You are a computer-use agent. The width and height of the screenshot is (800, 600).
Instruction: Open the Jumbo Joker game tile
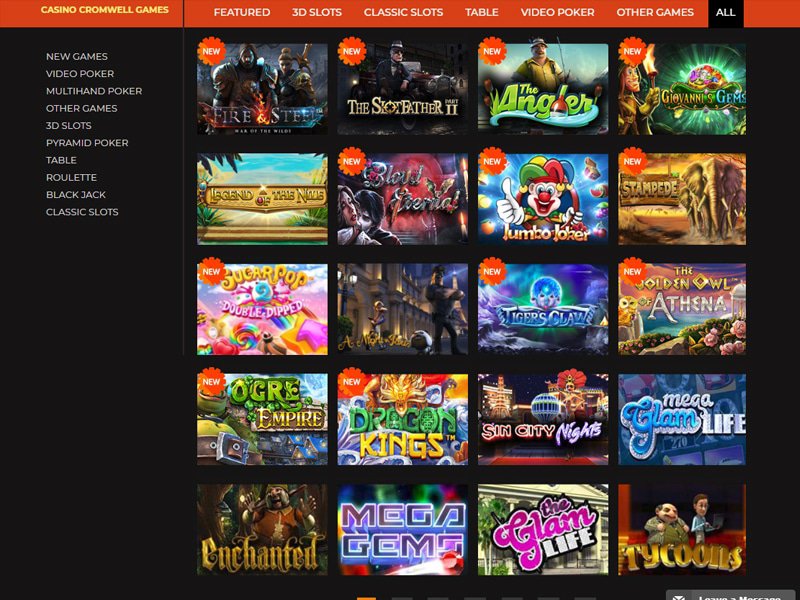coord(543,199)
